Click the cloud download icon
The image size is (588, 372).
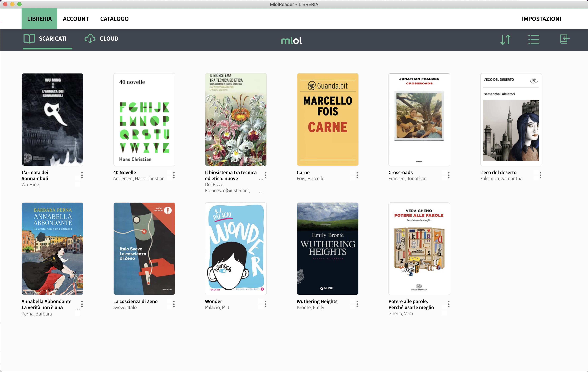90,39
